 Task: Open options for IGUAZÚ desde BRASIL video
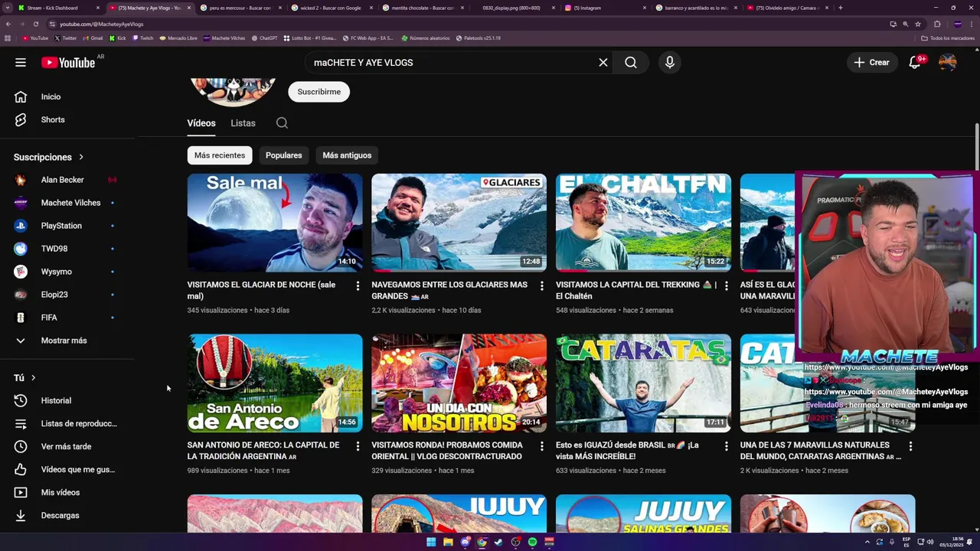727,446
